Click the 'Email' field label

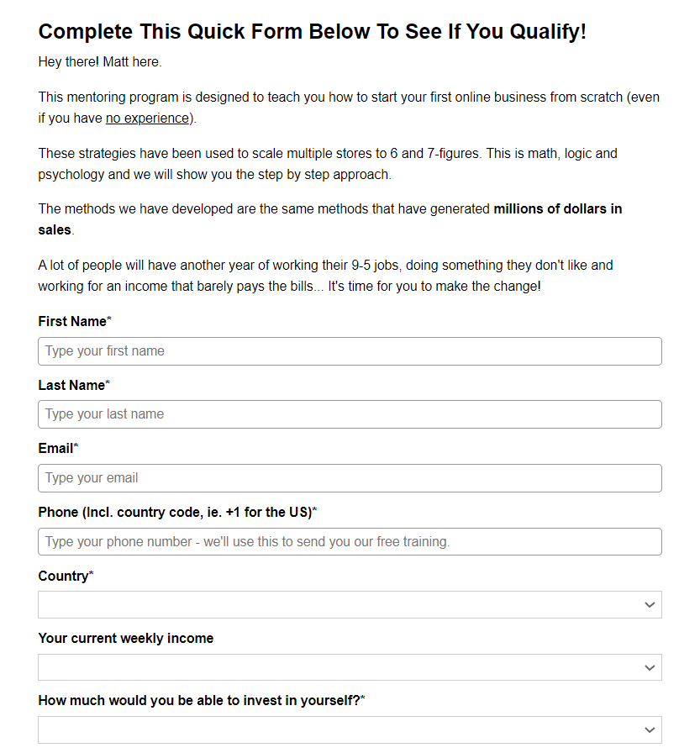(x=55, y=448)
